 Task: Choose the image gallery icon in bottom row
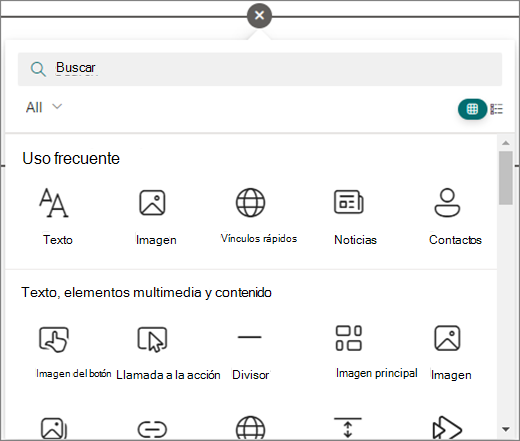coord(54,428)
